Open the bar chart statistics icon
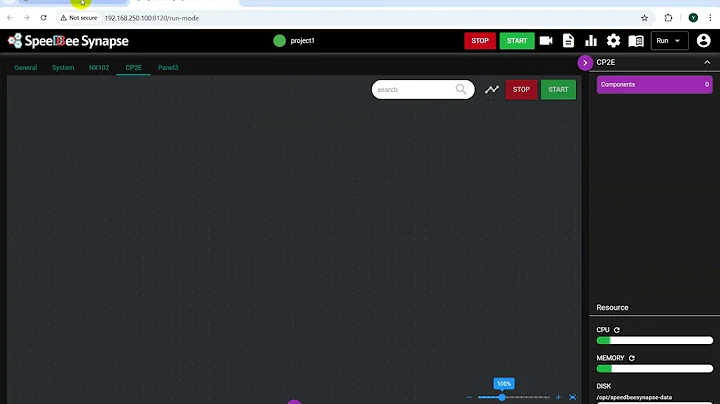720x404 pixels. click(x=591, y=41)
